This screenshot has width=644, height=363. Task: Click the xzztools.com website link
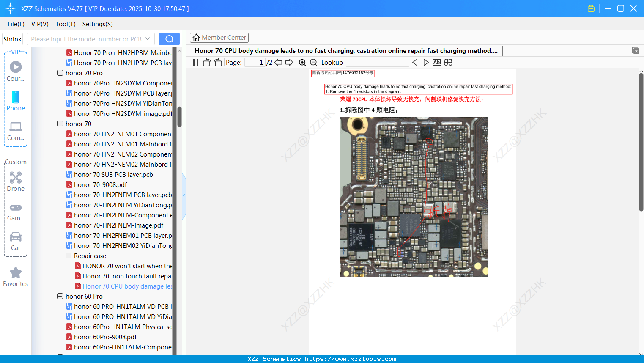point(350,359)
